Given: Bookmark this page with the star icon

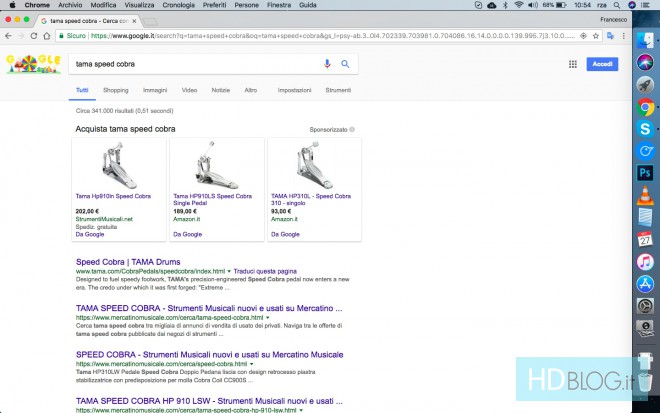Looking at the screenshot, I should (596, 36).
